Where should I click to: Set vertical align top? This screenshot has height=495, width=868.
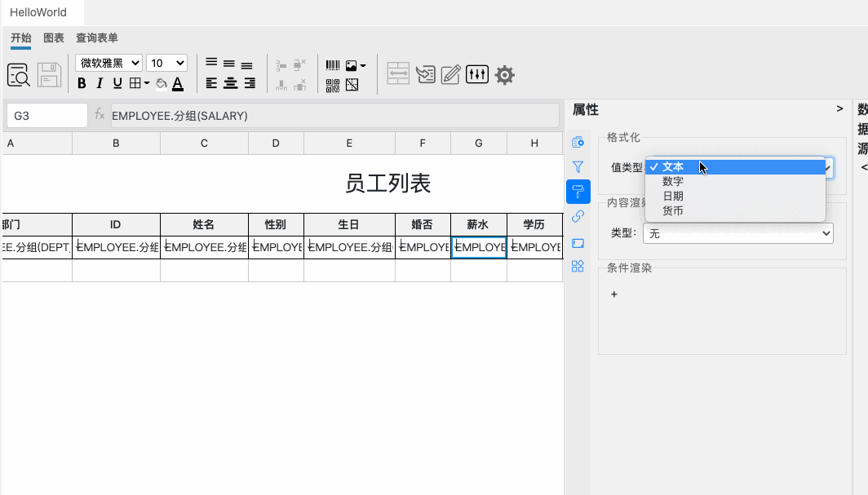pos(211,63)
